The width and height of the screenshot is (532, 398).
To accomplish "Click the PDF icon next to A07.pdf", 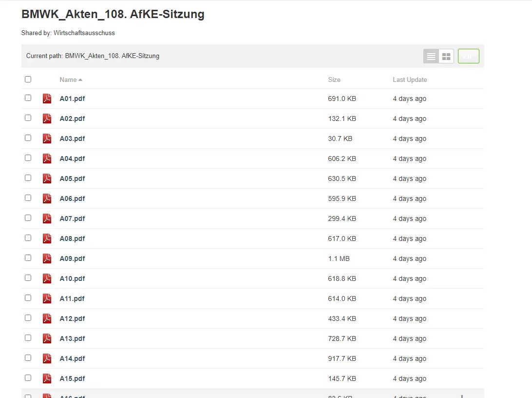I will [47, 219].
